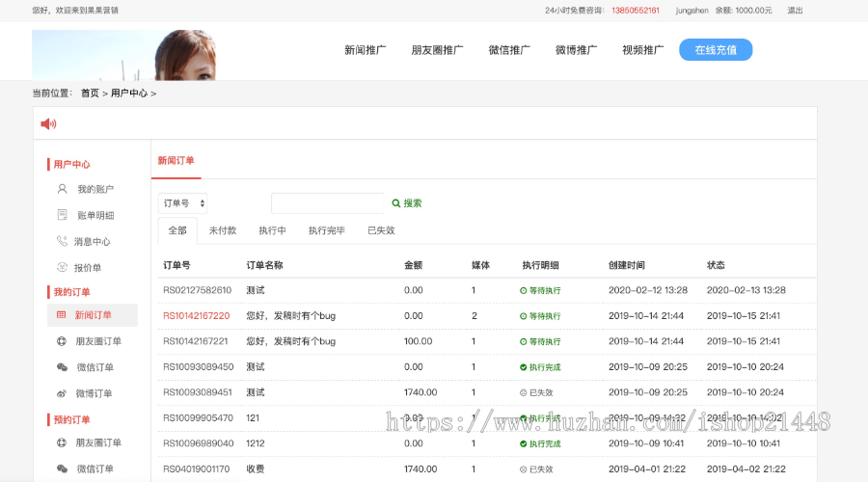
Task: Click the table icon beside 新闻订单
Action: [62, 315]
